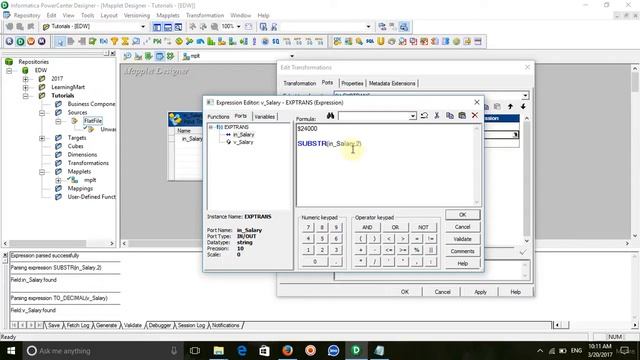Click the SQ source qualifier toolbar icon

[276, 41]
